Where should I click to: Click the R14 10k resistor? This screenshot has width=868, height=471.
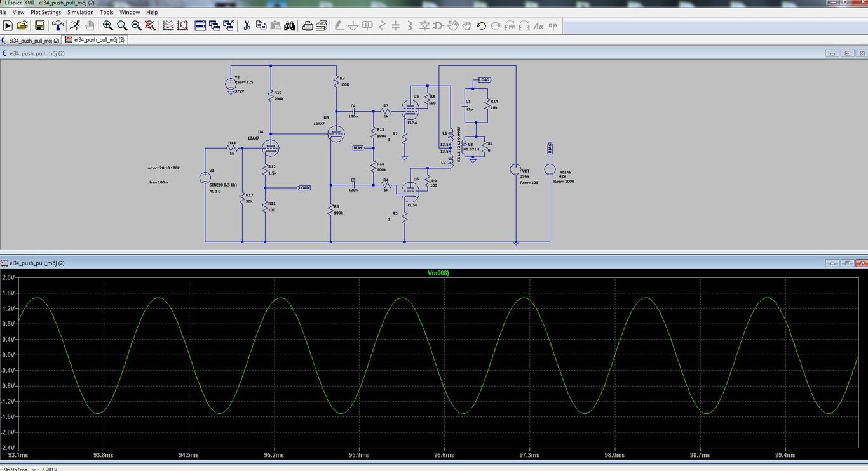coord(487,104)
